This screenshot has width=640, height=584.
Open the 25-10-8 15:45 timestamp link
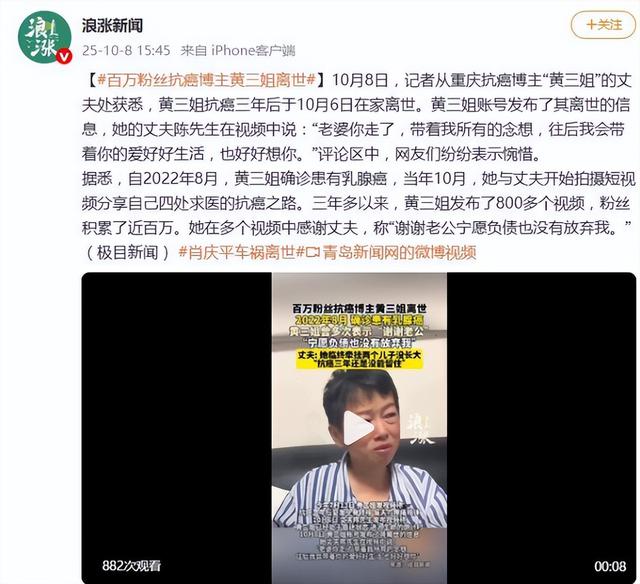coord(126,50)
